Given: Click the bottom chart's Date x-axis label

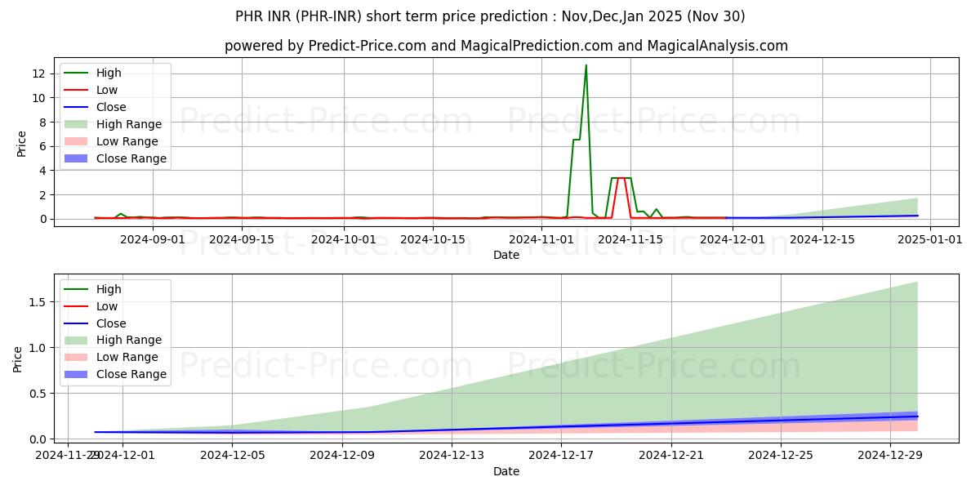Looking at the screenshot, I should coord(506,471).
